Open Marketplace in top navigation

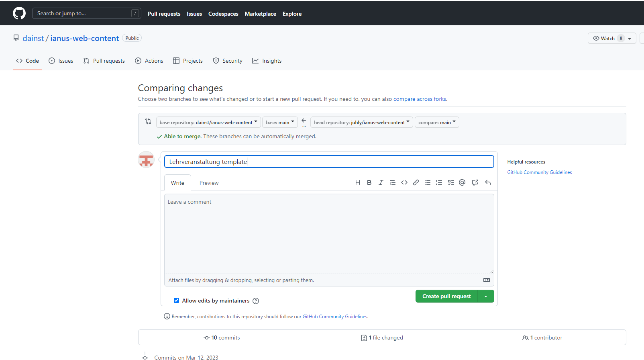coord(260,14)
